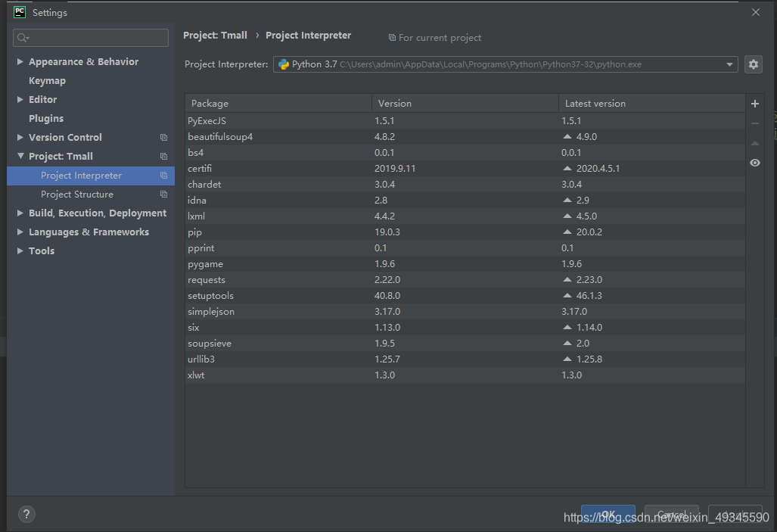Click upgrade arrow for six 1.14.0

(567, 327)
